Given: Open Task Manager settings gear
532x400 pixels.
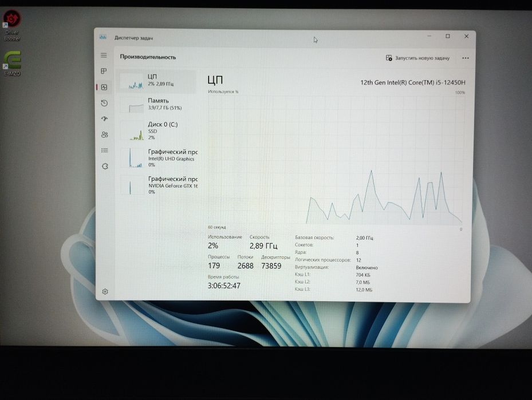Looking at the screenshot, I should click(x=105, y=291).
